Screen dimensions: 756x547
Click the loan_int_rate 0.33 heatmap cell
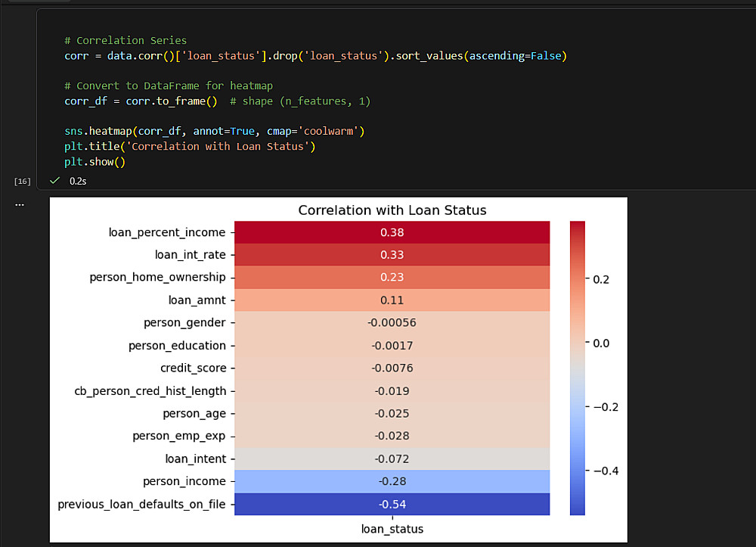coord(392,255)
